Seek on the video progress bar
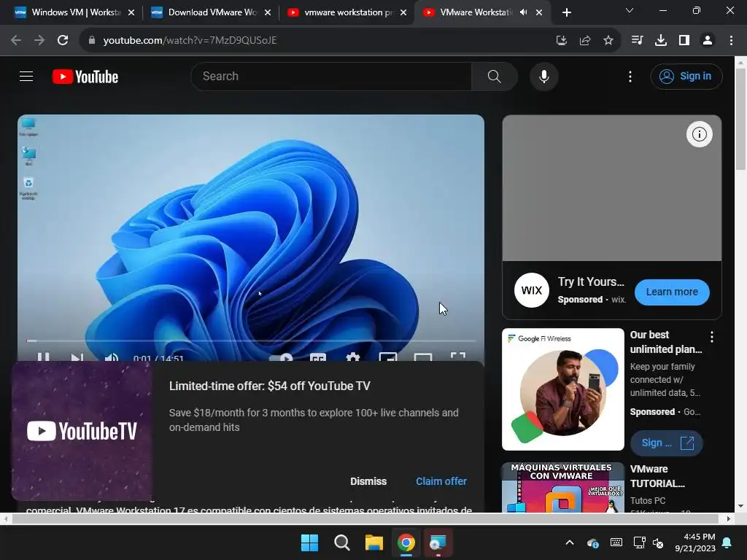The image size is (747, 560). coord(251,341)
